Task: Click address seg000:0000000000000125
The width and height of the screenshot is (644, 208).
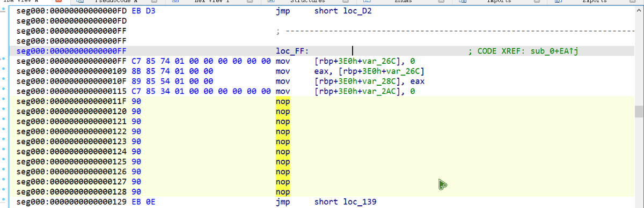Action: click(x=71, y=162)
